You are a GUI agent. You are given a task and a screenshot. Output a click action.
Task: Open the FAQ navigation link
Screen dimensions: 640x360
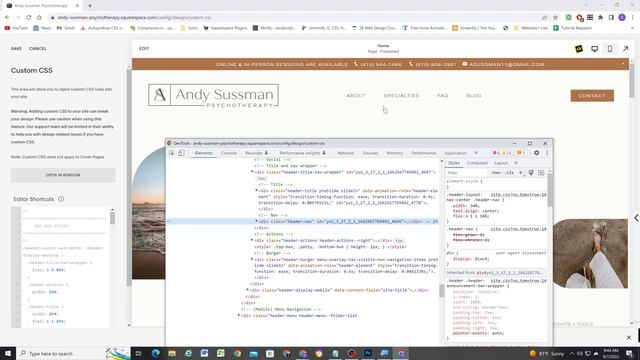pyautogui.click(x=442, y=96)
